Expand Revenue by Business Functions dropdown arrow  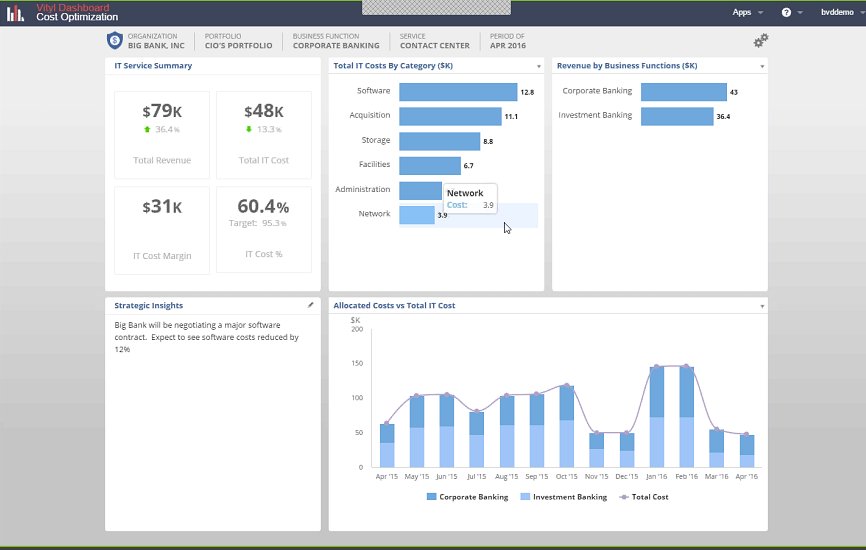(762, 66)
